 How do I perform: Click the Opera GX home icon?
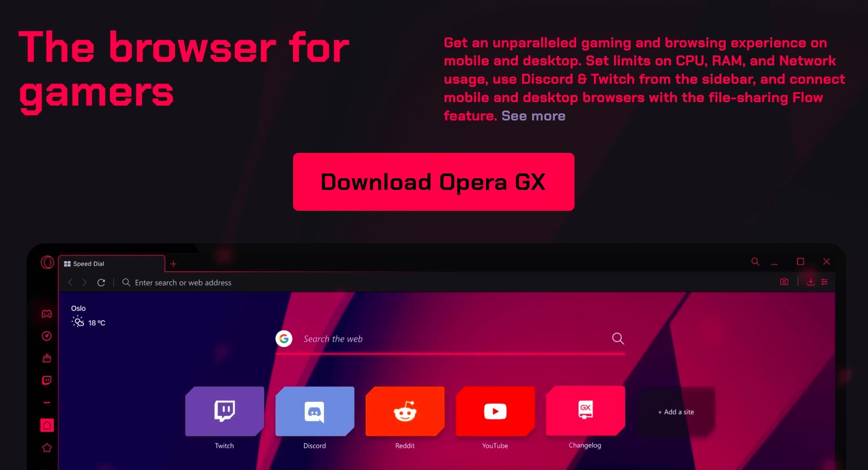coord(46,425)
